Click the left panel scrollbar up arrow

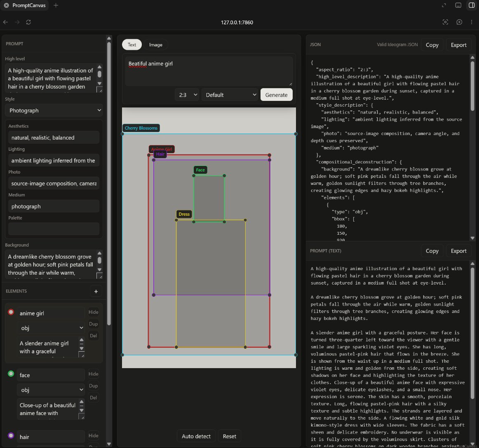[109, 38]
